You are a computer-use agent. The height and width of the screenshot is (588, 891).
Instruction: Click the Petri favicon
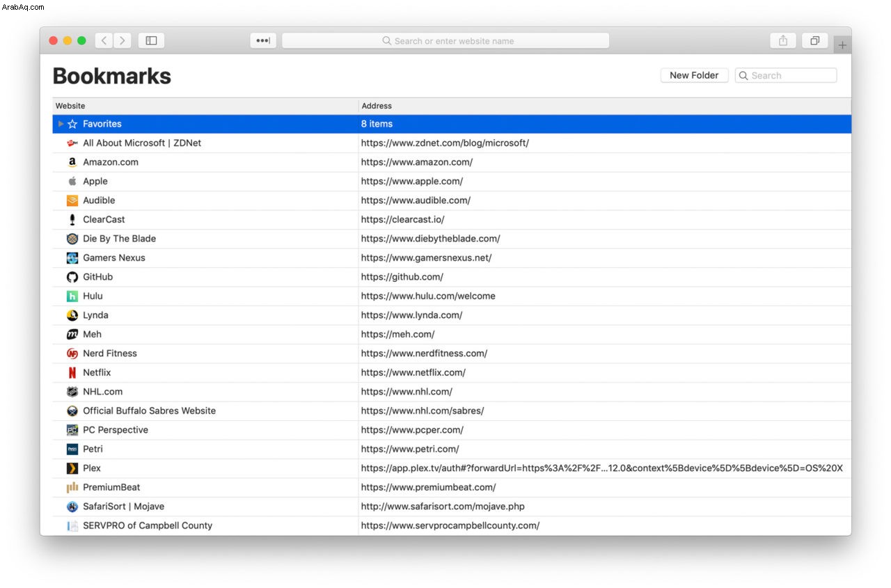point(72,450)
